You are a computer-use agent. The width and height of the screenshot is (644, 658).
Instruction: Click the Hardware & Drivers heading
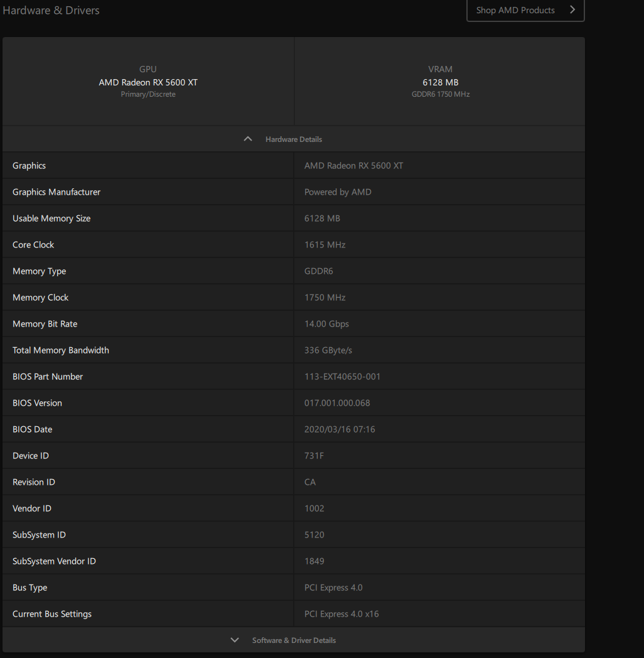point(51,10)
